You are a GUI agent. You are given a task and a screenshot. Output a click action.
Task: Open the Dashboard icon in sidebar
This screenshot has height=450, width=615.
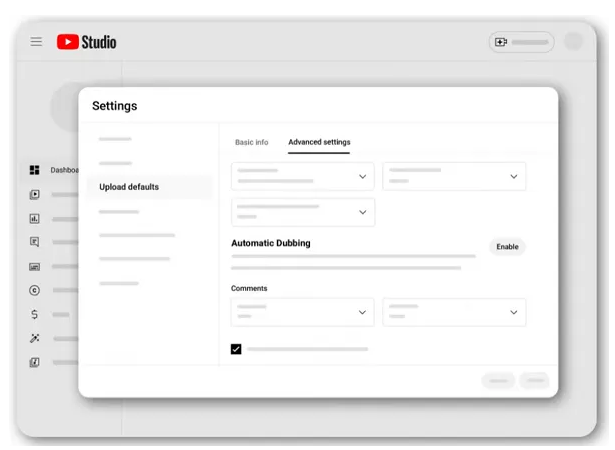(x=35, y=170)
